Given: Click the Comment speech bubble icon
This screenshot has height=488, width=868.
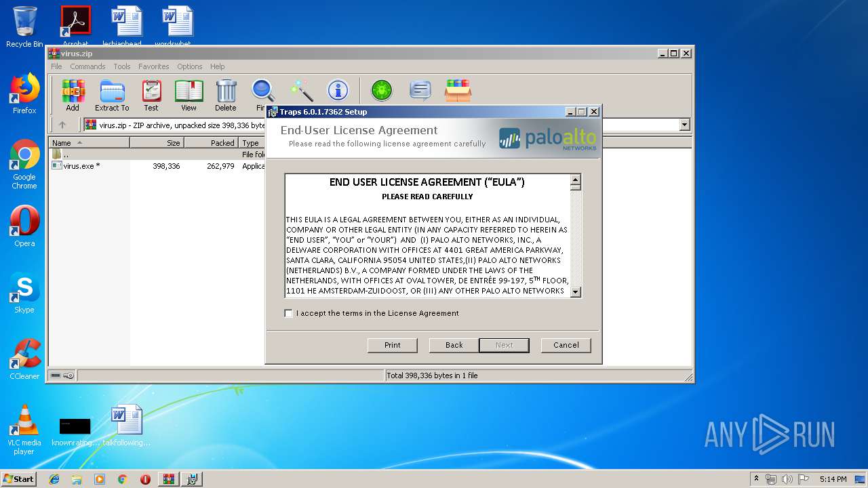Looking at the screenshot, I should tap(420, 90).
